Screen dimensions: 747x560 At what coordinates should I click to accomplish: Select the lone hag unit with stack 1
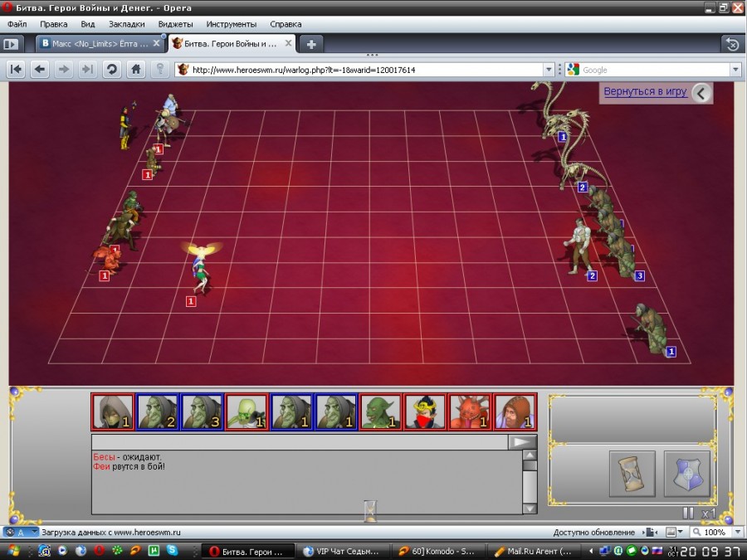tap(651, 329)
